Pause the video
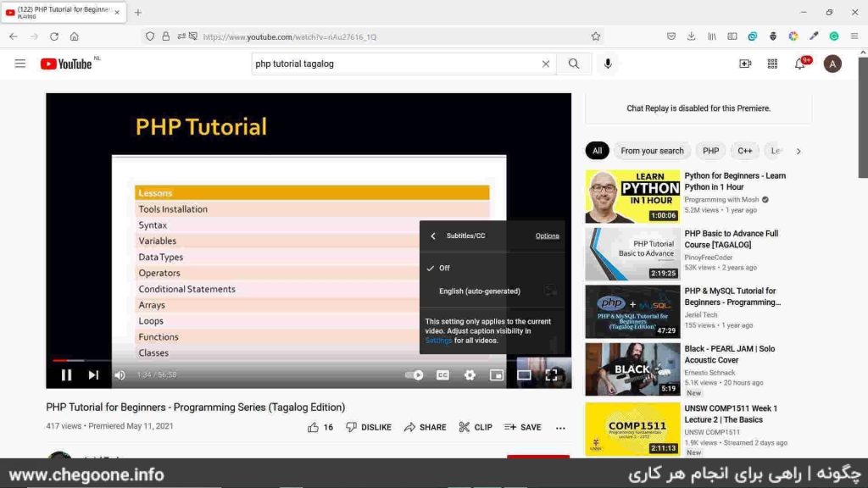The width and height of the screenshot is (868, 488). click(x=66, y=375)
